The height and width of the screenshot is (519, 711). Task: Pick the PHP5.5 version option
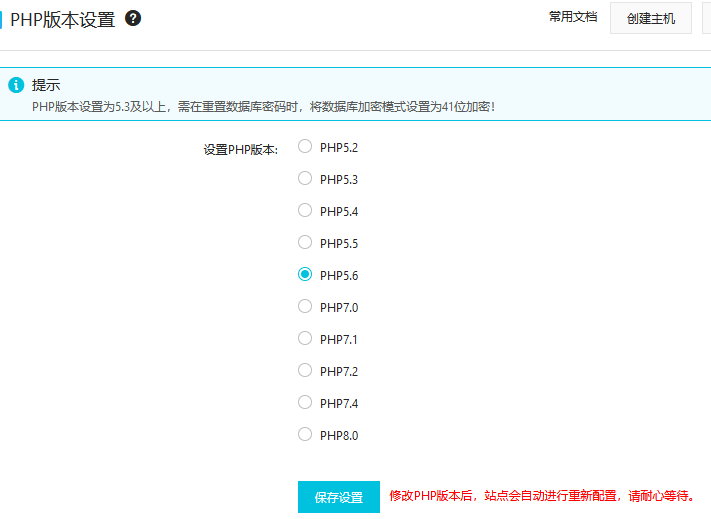click(x=305, y=243)
